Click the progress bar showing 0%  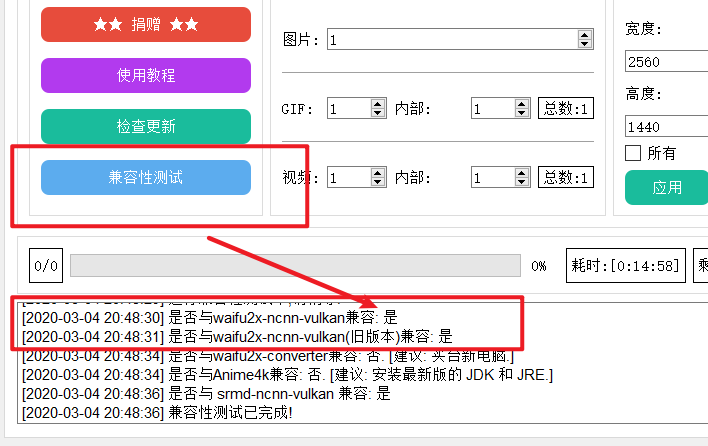coord(295,265)
